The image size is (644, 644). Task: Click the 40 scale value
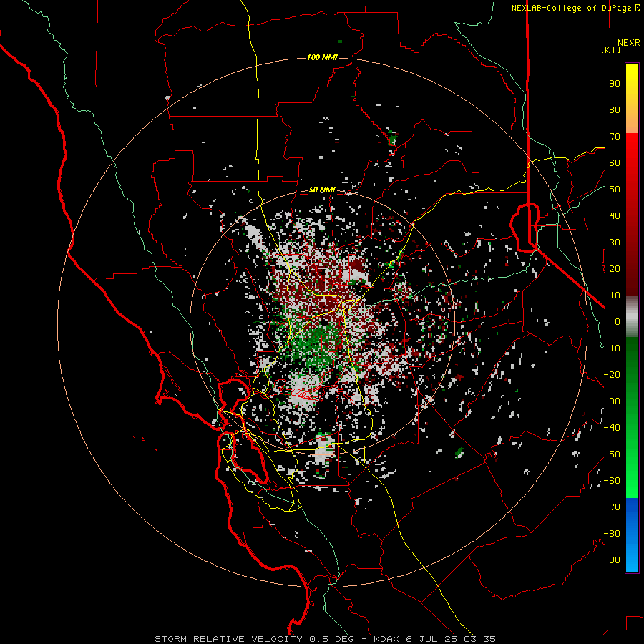(615, 216)
